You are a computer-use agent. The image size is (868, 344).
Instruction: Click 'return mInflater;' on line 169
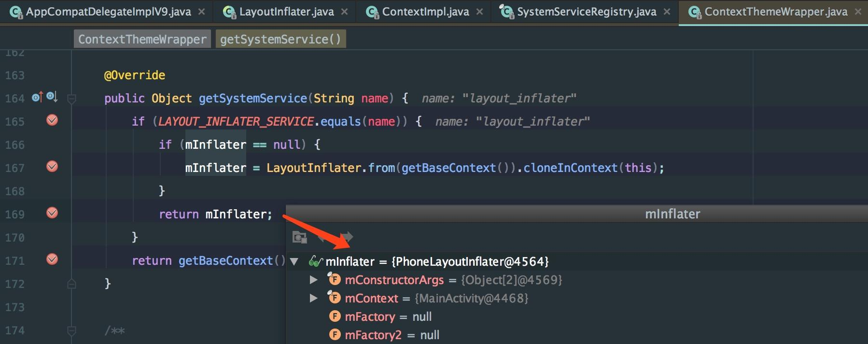pyautogui.click(x=216, y=214)
